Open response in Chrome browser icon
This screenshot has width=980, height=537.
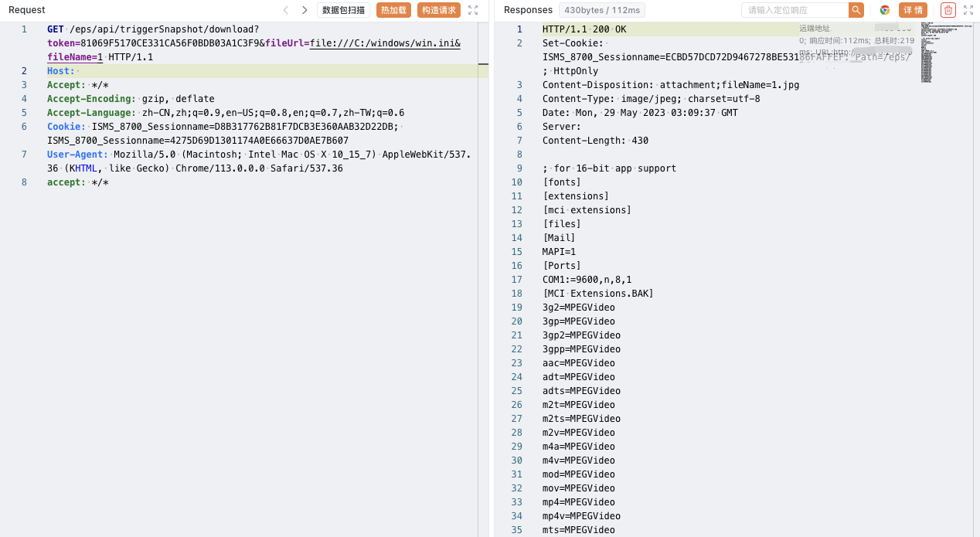point(885,10)
